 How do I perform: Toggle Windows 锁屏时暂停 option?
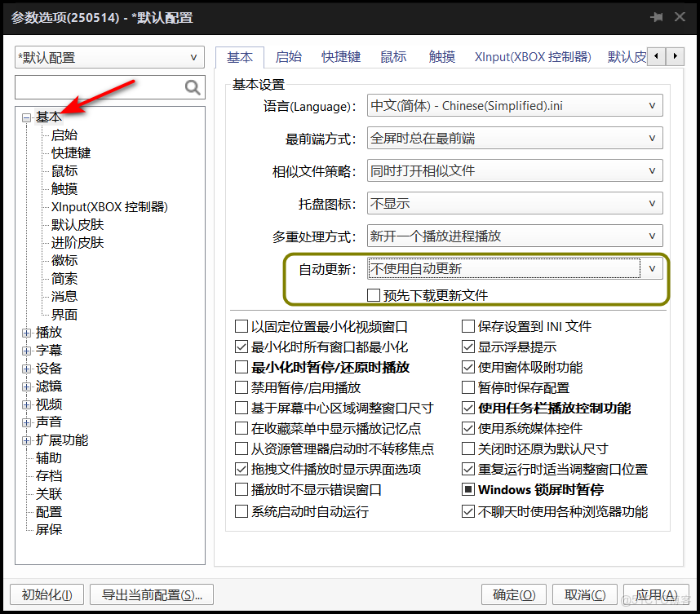(x=468, y=491)
